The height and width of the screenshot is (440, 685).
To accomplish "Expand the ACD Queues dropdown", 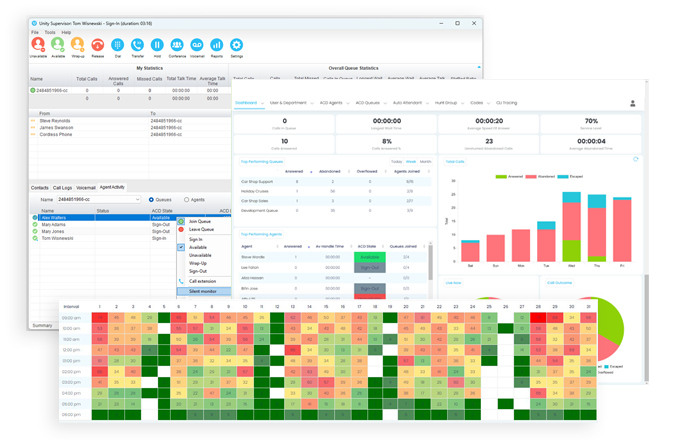I will click(x=385, y=104).
